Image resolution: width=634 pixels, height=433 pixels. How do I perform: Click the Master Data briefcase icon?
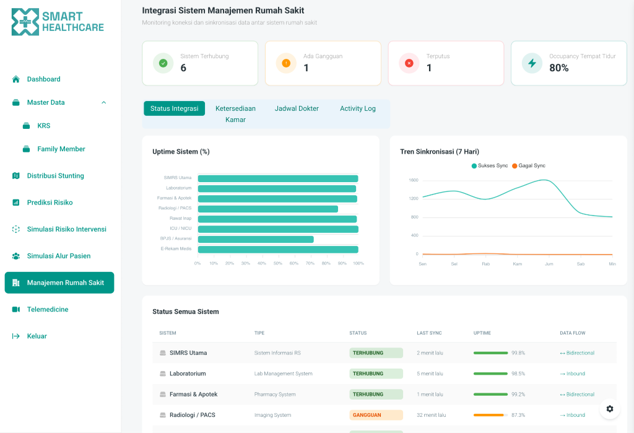point(16,102)
